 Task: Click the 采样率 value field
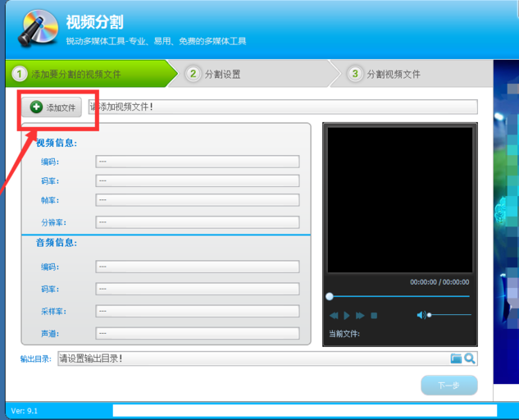pyautogui.click(x=198, y=311)
